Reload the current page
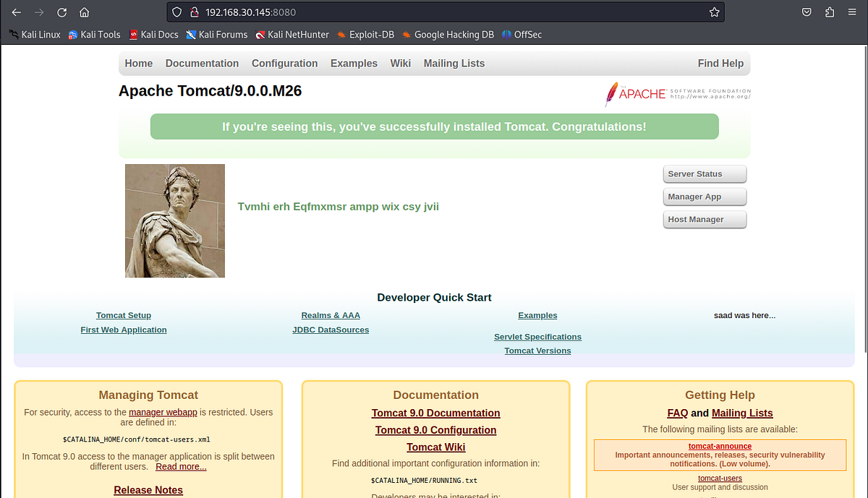Image resolution: width=868 pixels, height=498 pixels. click(61, 12)
